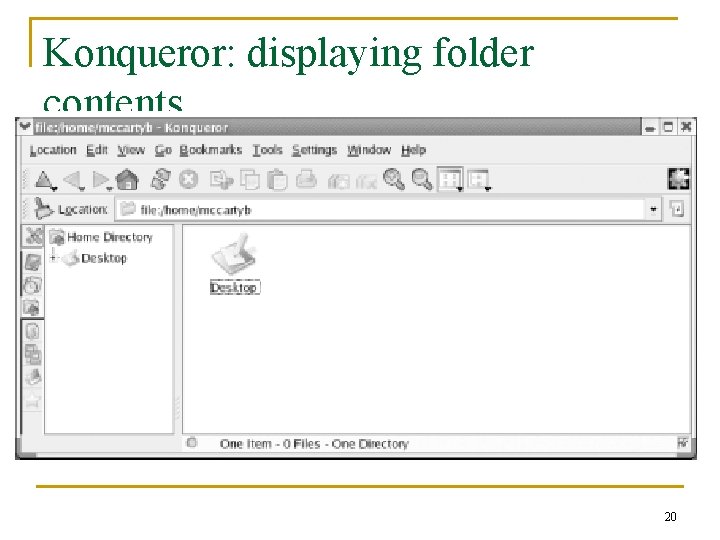Click the bottom star sidebar icon
This screenshot has height=540, width=720.
tap(33, 401)
